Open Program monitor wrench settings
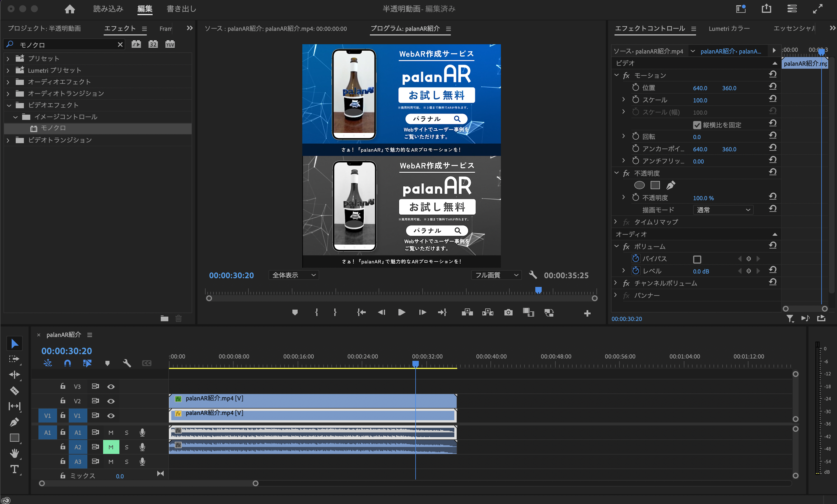837x504 pixels. 533,275
